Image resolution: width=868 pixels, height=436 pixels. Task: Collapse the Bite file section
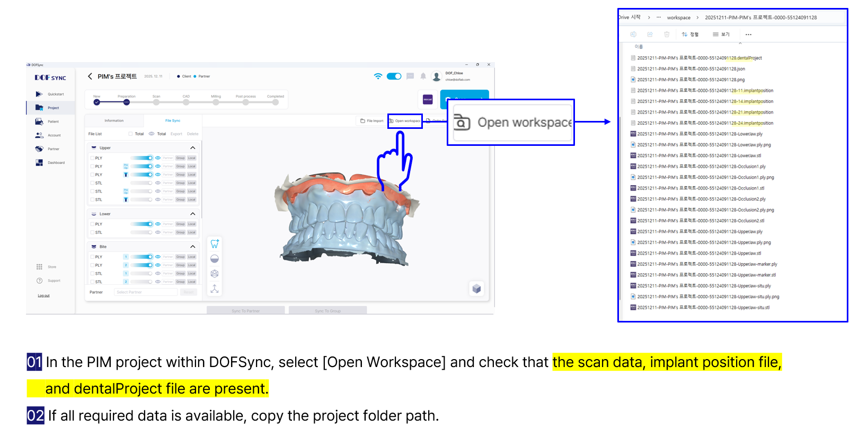coord(192,247)
